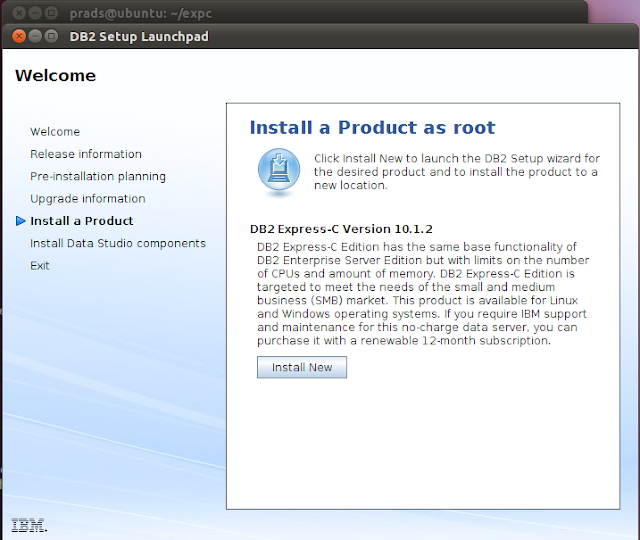Open Install Data Studio components

[x=118, y=243]
